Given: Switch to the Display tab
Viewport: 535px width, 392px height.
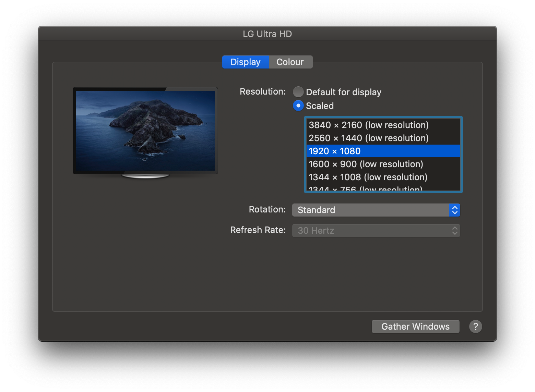Looking at the screenshot, I should coord(246,62).
